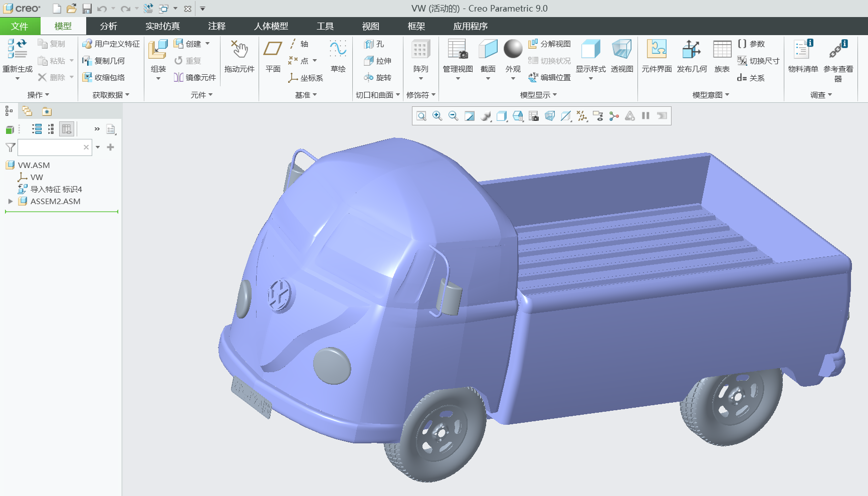Click the Refit view magnifier icon
The height and width of the screenshot is (496, 868).
(x=421, y=116)
